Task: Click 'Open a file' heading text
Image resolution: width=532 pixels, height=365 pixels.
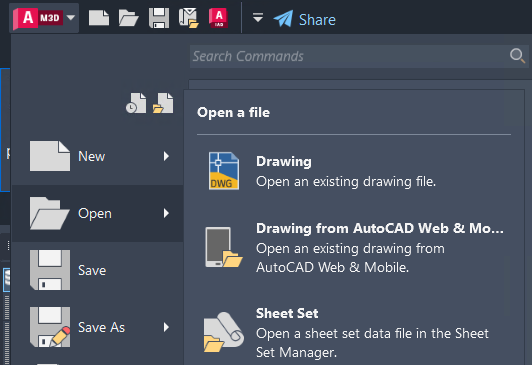Action: point(233,113)
